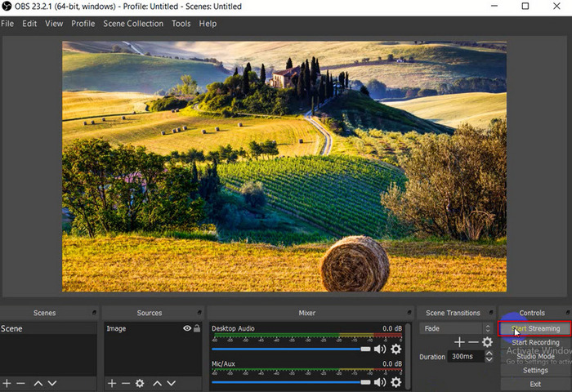Add a scene transition plus icon

point(459,342)
